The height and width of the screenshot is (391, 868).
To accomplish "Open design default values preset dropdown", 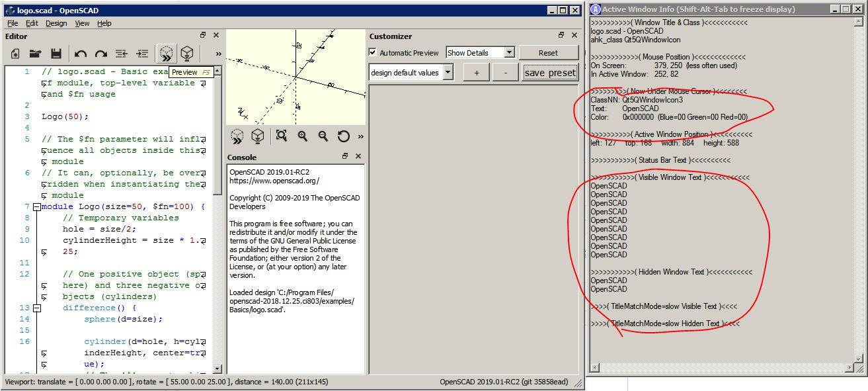I will click(411, 72).
